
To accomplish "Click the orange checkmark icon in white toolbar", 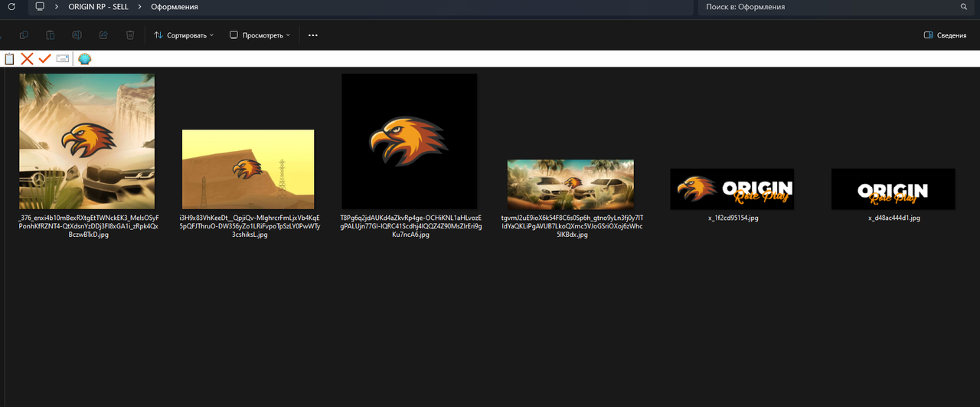I will pos(44,59).
